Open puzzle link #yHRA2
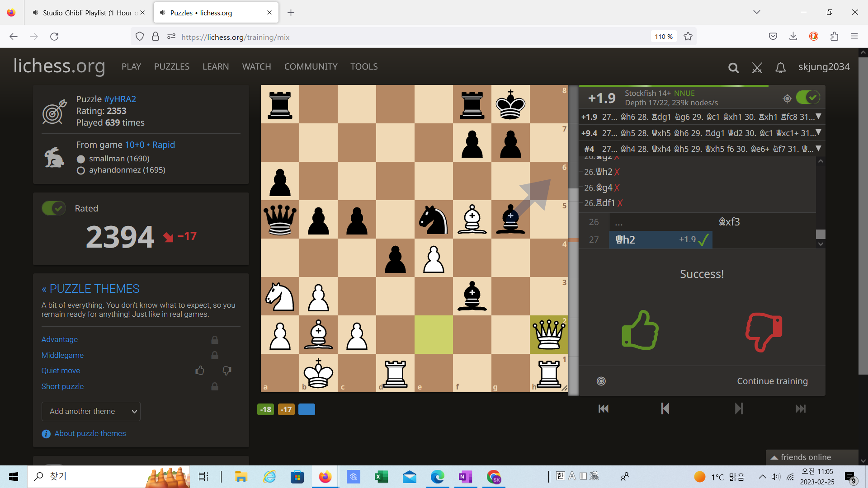 pos(120,99)
